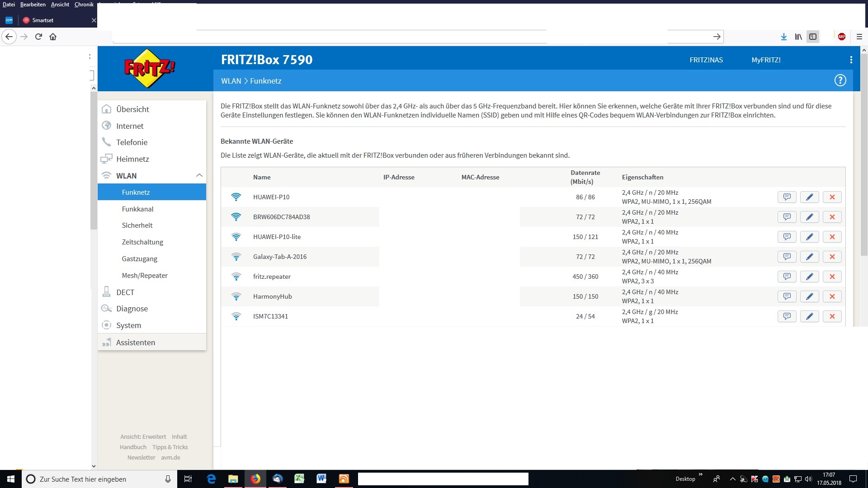This screenshot has height=488, width=868.
Task: Click the help question mark icon
Action: tap(840, 80)
